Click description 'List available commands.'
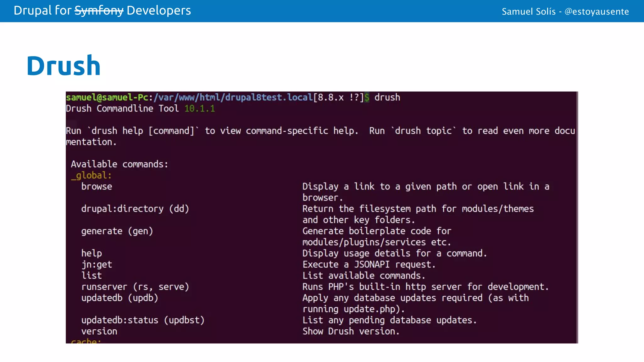The height and width of the screenshot is (362, 644). click(364, 276)
